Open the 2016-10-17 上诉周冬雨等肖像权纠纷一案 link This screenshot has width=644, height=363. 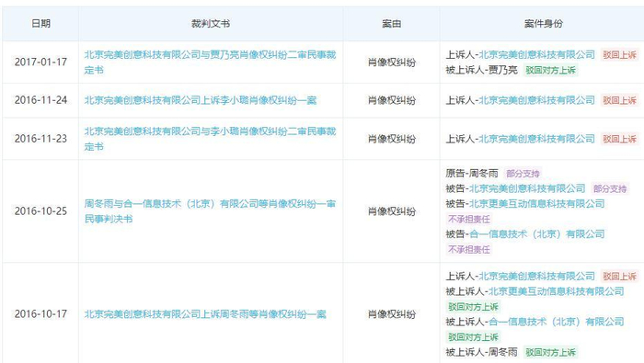tap(205, 314)
